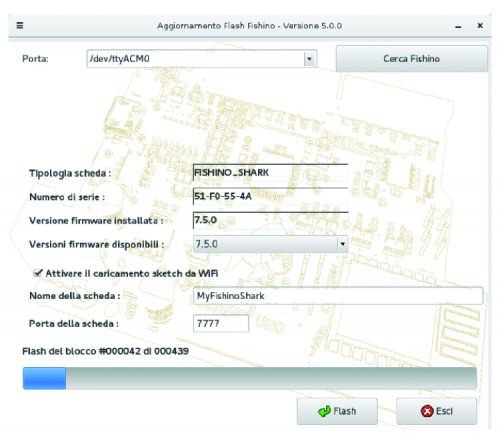
Task: Open the window menu hamburger icon
Action: click(x=20, y=25)
